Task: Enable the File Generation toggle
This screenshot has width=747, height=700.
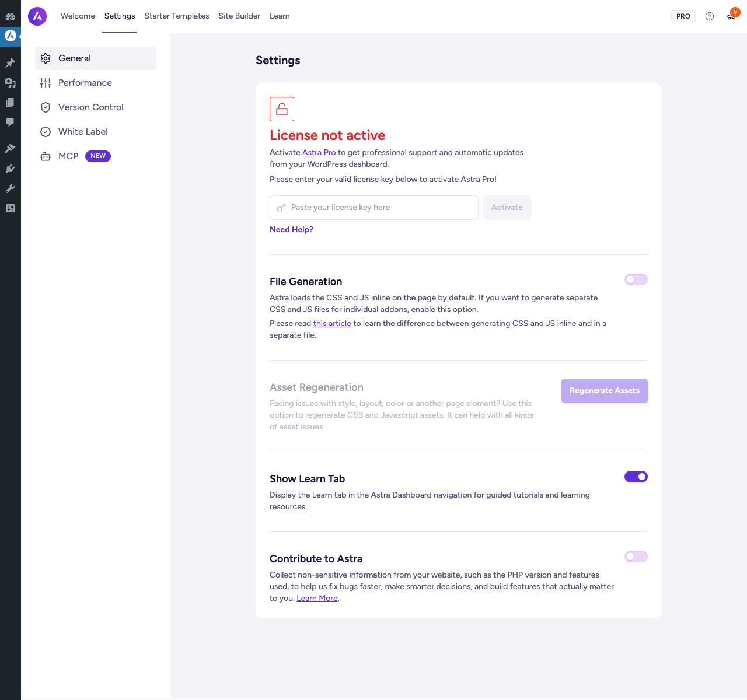Action: (x=636, y=279)
